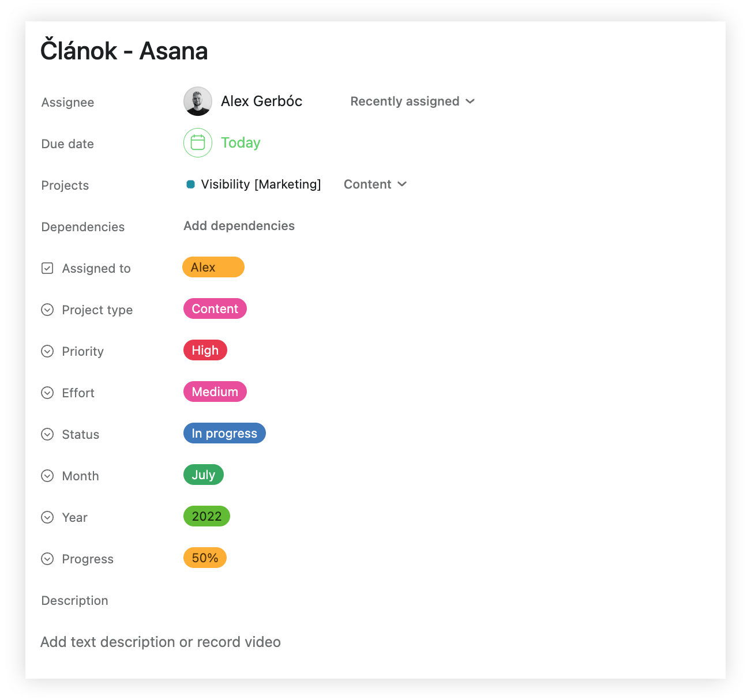Viewport: 751px width, 700px height.
Task: Click the teal Visibility project color dot
Action: (x=190, y=185)
